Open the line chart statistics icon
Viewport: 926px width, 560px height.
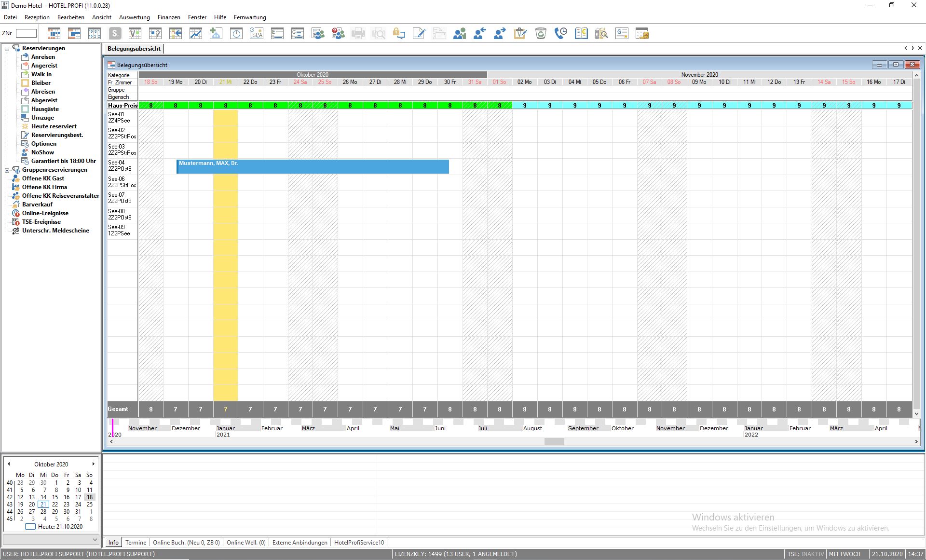[x=196, y=33]
